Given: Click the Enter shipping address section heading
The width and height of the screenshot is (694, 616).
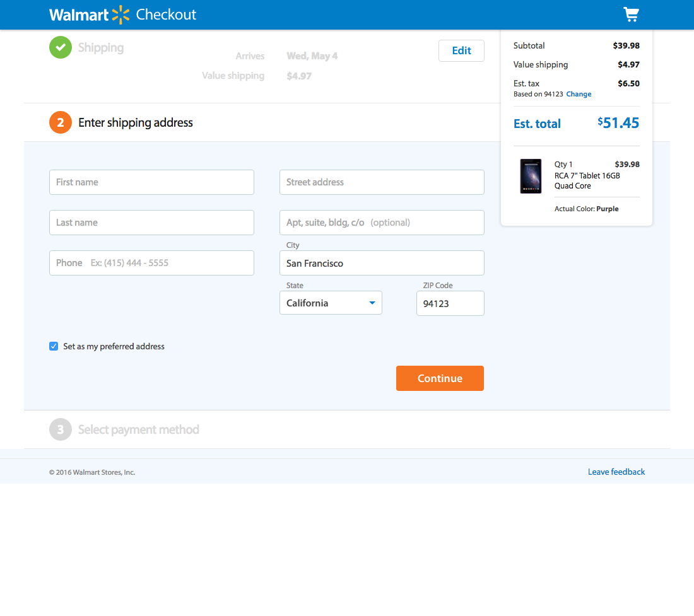Looking at the screenshot, I should [135, 122].
